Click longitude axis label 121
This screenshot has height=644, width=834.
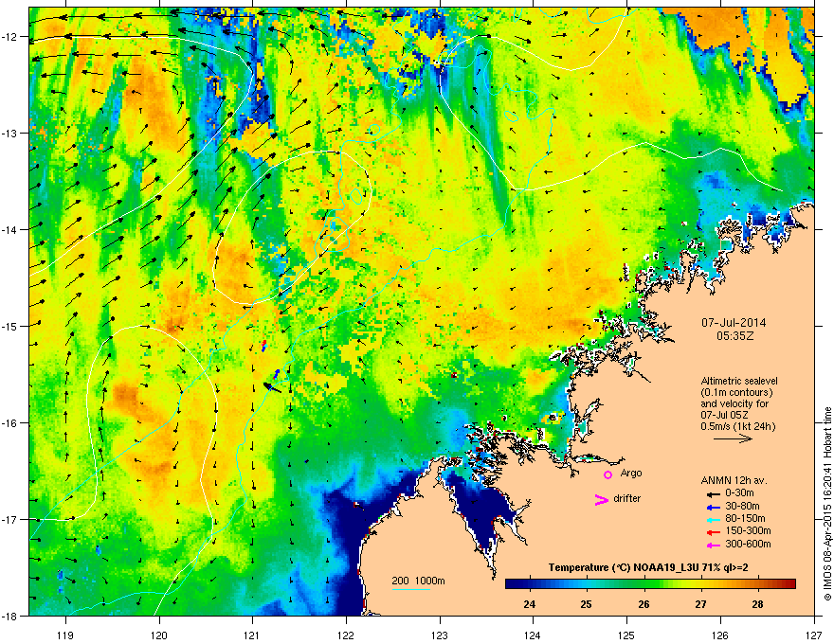tap(252, 635)
